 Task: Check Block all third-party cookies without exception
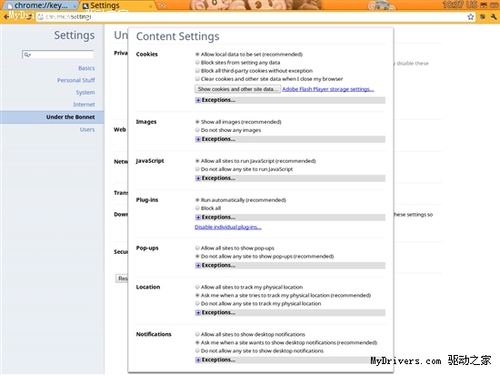click(197, 71)
